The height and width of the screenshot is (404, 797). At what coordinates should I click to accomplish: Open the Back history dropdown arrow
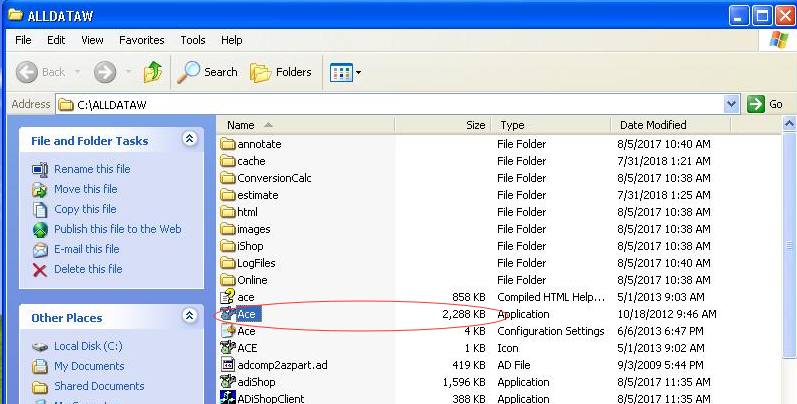[x=77, y=72]
